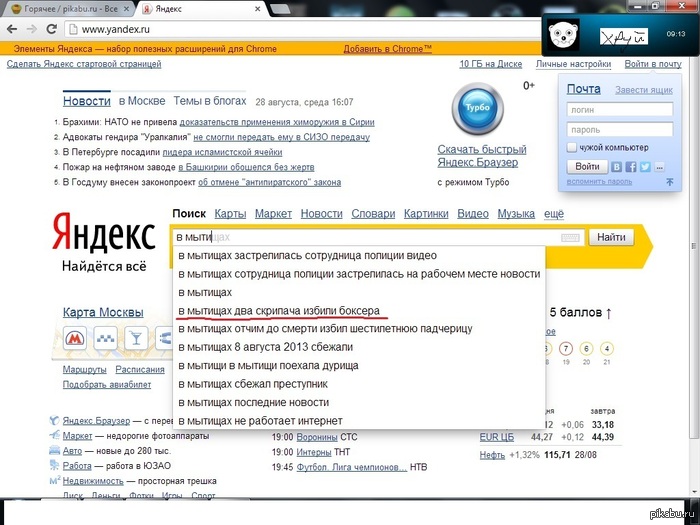700x525 pixels.
Task: Open the Видео search tab
Action: pos(473,214)
